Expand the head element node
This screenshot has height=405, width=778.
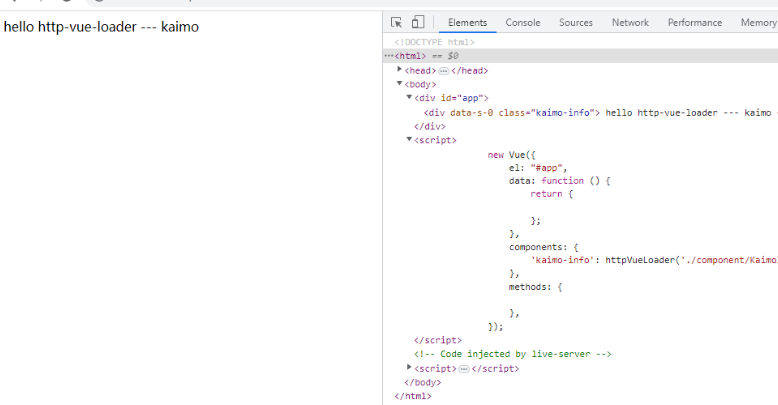399,69
